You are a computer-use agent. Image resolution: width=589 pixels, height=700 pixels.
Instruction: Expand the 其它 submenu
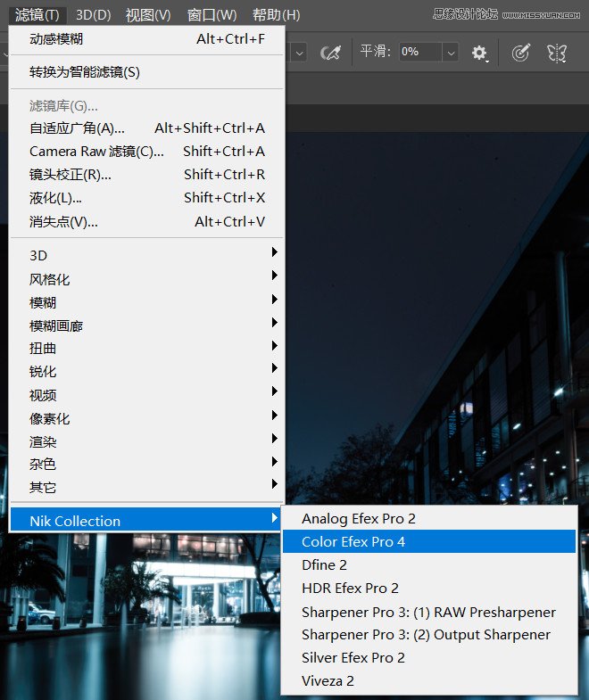(x=147, y=487)
